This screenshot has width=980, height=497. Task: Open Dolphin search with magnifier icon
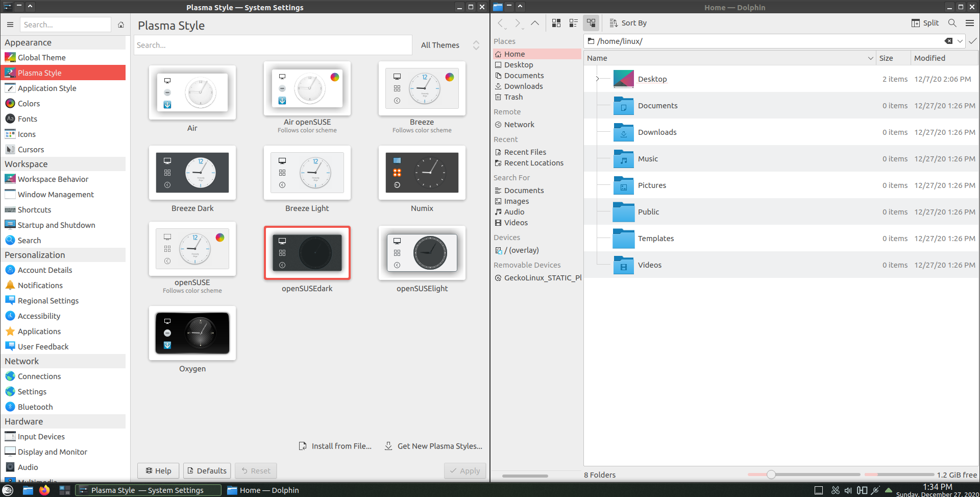(x=952, y=23)
